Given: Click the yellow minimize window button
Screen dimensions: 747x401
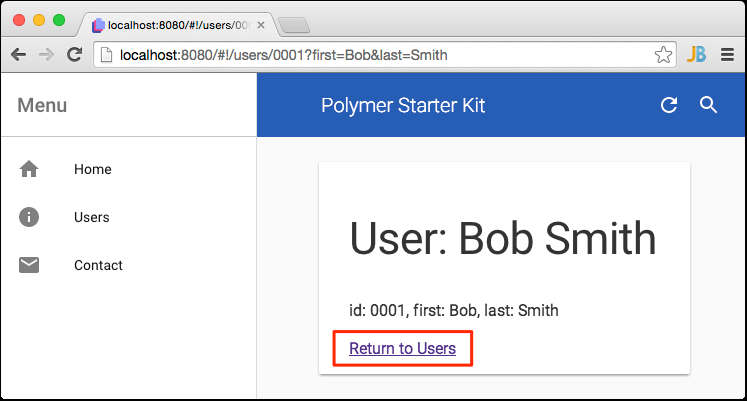Looking at the screenshot, I should [39, 20].
